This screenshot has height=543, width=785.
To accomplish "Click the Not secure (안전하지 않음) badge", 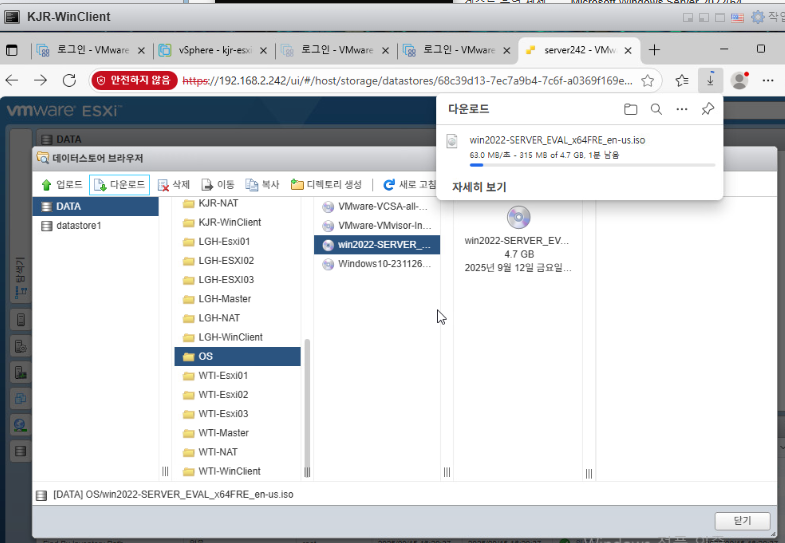I will click(134, 80).
